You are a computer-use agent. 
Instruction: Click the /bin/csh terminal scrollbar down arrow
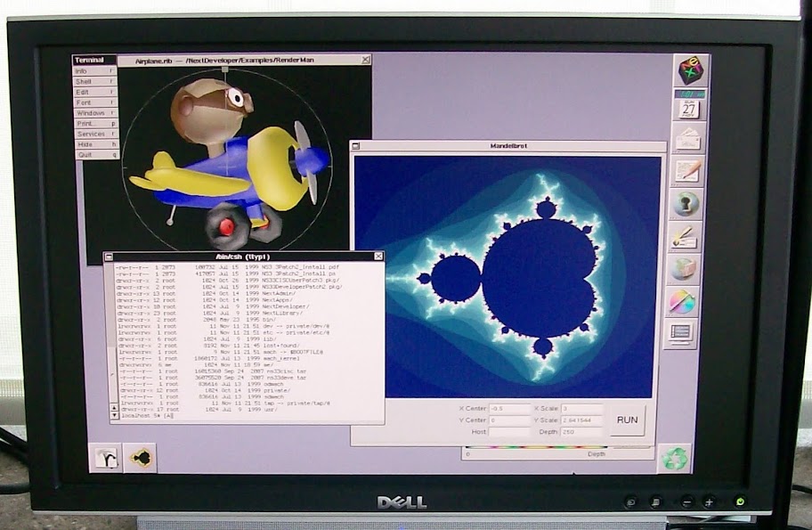pyautogui.click(x=113, y=415)
